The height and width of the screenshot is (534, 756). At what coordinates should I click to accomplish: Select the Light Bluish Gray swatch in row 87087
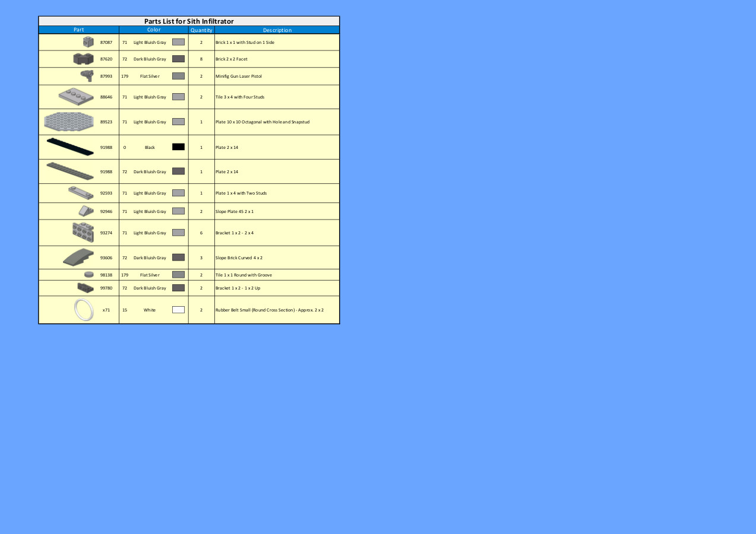(x=178, y=42)
